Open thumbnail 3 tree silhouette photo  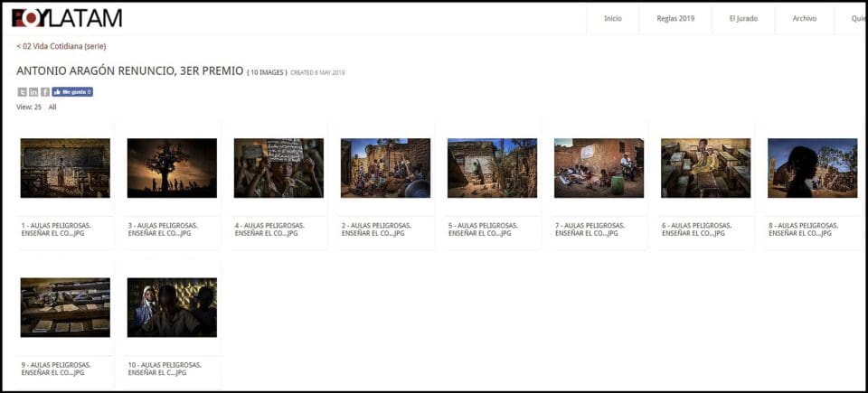172,168
